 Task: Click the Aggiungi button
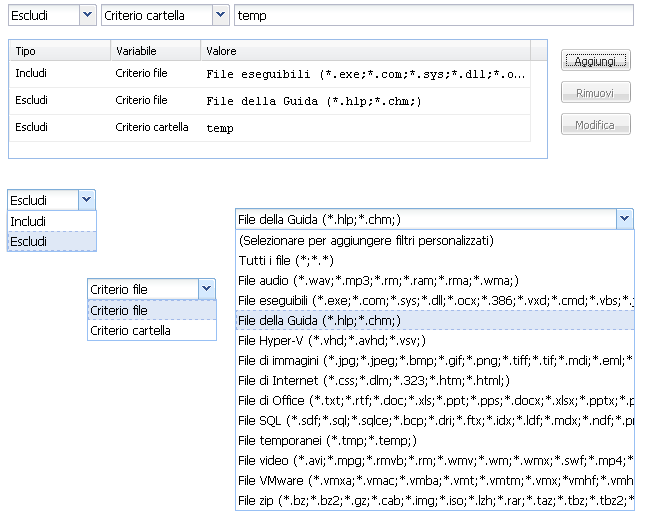[596, 61]
